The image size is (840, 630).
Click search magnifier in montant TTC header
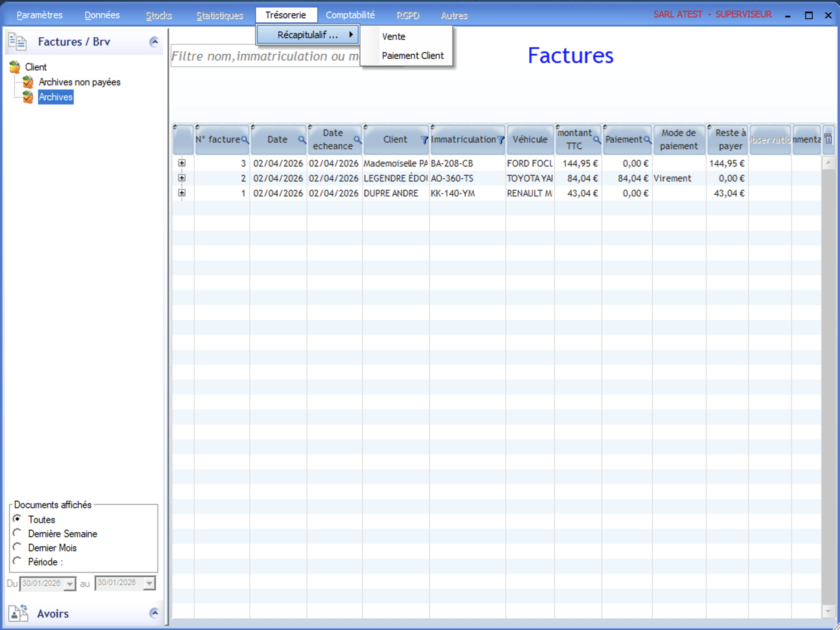pos(596,140)
